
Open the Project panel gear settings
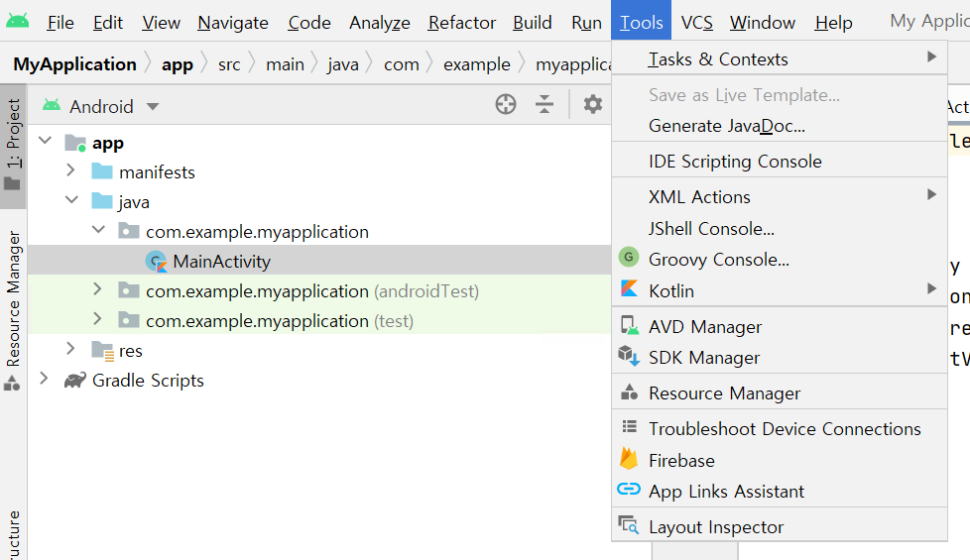593,104
